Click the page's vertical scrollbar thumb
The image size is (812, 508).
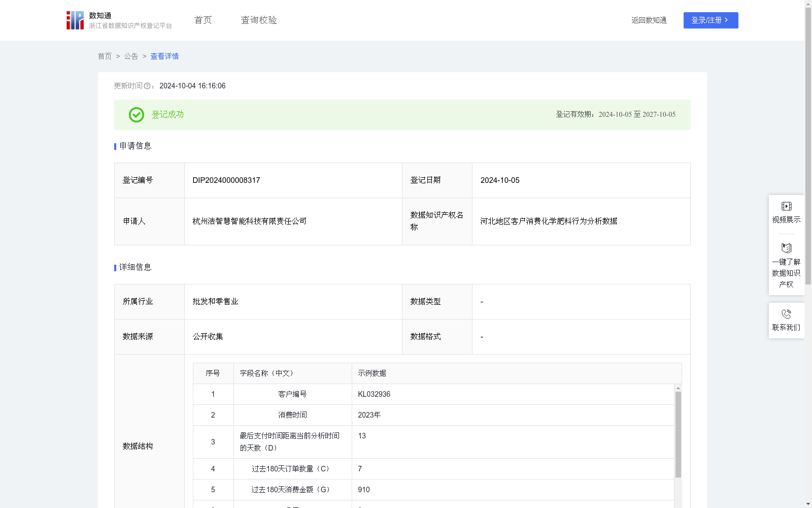pos(808,146)
